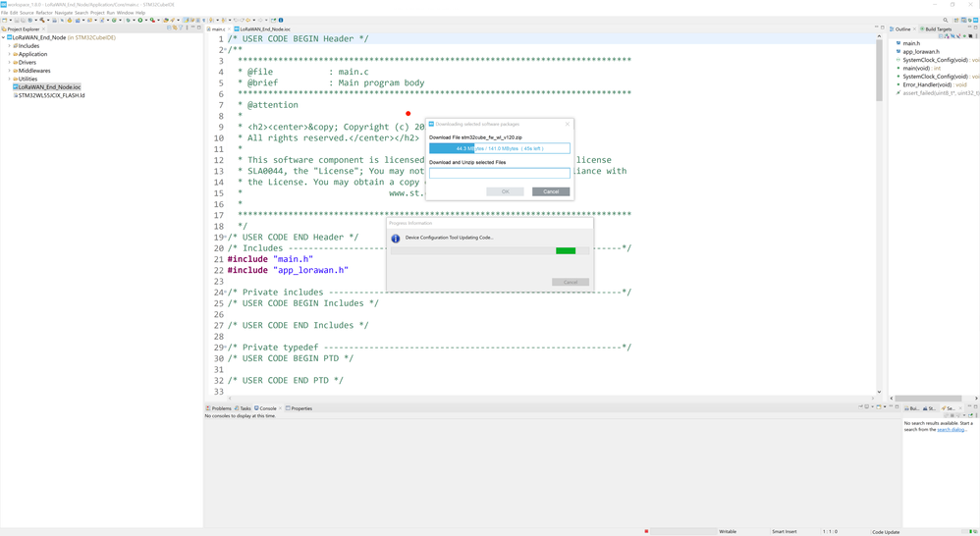Close the Downloading selected software packages dialog
Image resolution: width=980 pixels, height=536 pixels.
(568, 124)
